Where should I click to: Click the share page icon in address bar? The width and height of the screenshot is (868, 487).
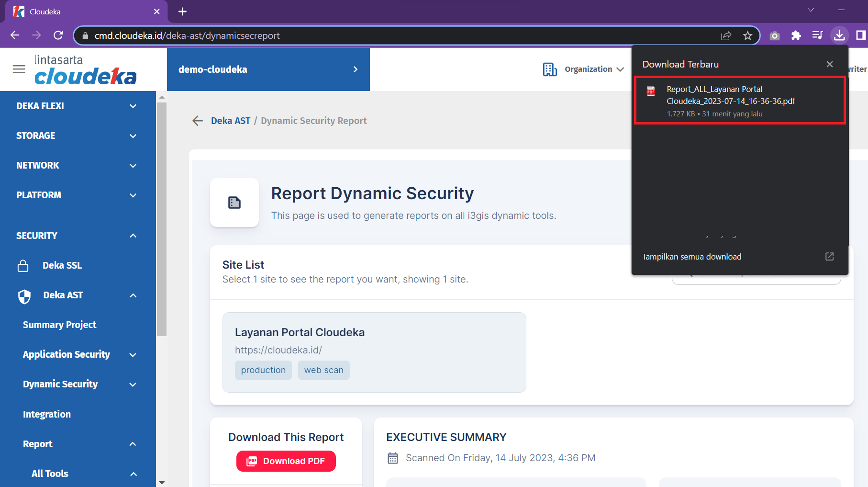[x=726, y=35]
